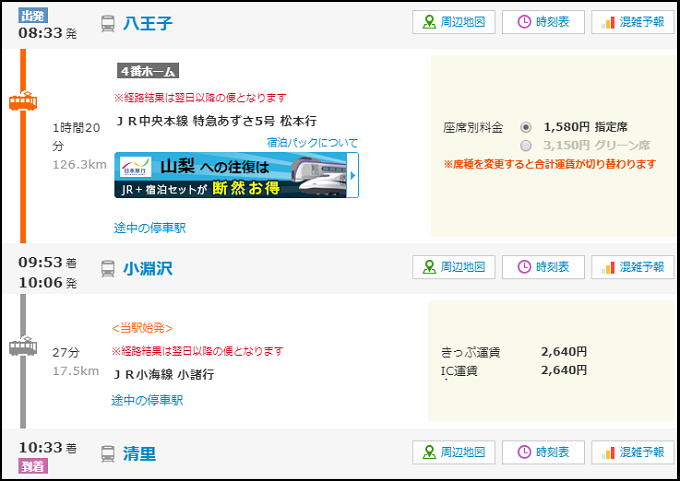Open 周辺地図 for 小淵沢 station
This screenshot has width=680, height=481.
454,267
